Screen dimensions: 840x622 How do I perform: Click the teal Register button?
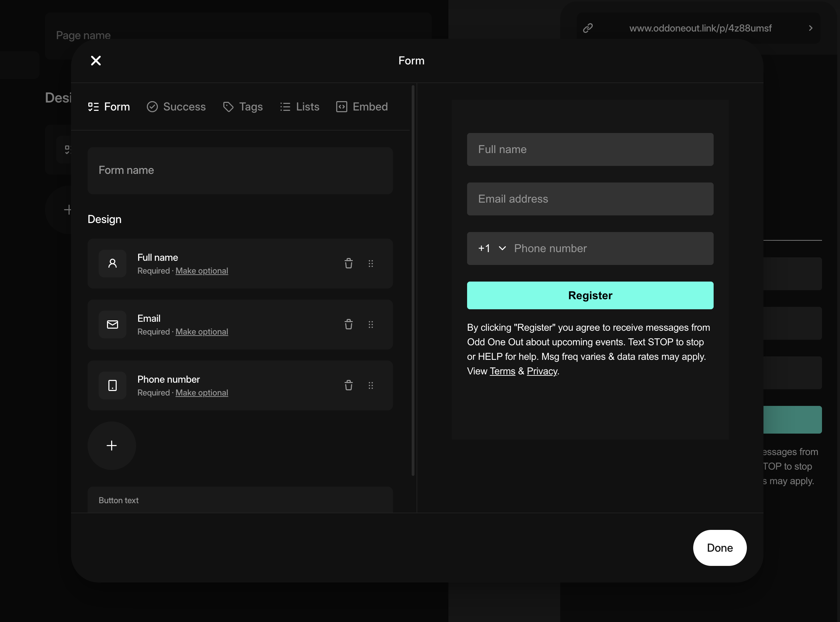590,295
